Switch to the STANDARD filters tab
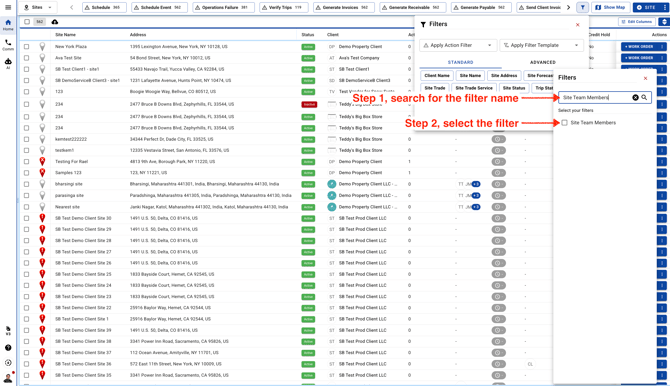670x386 pixels. [x=460, y=62]
